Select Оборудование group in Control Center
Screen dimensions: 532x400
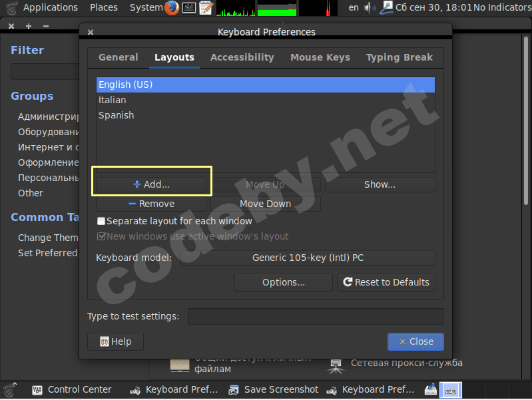point(48,132)
